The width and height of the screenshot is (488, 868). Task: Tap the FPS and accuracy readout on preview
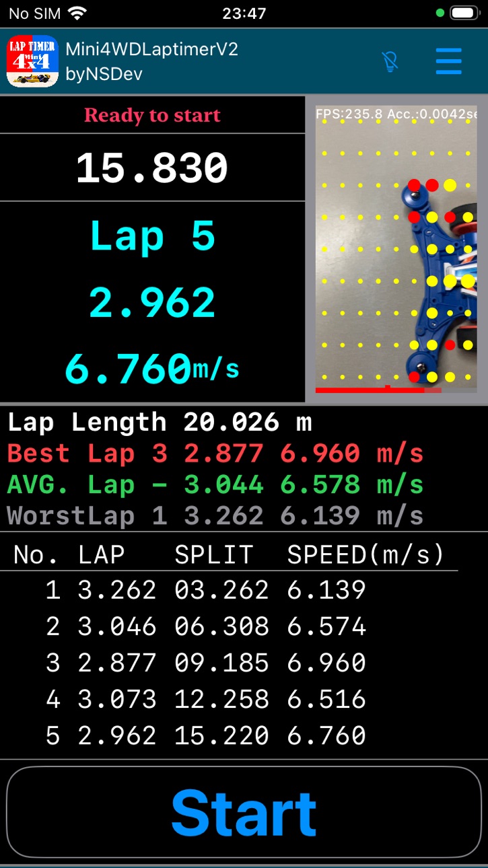(396, 114)
